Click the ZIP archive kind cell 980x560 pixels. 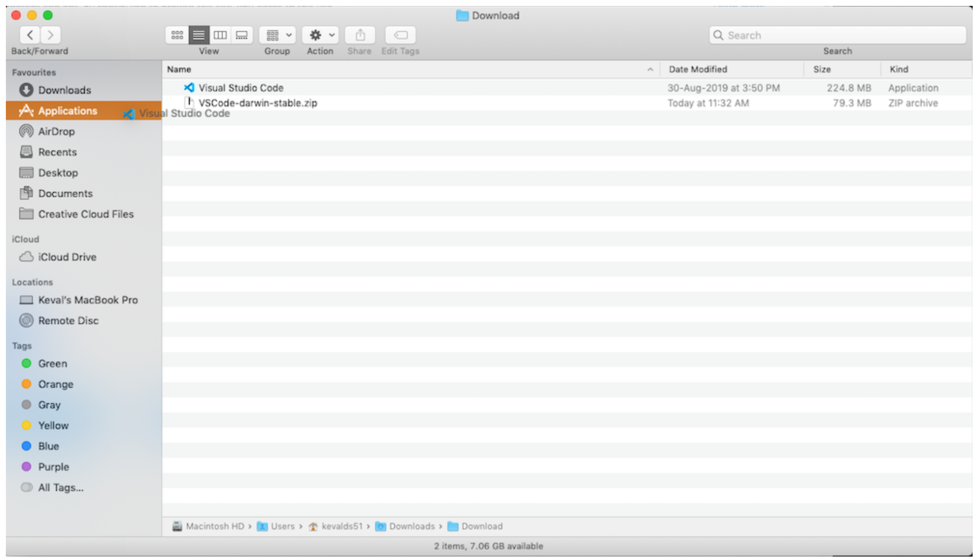[x=913, y=103]
